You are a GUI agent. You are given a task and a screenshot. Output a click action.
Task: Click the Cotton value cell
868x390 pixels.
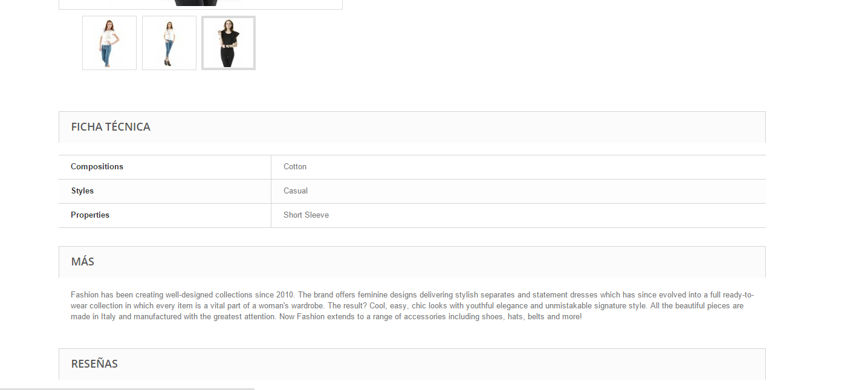coord(295,167)
